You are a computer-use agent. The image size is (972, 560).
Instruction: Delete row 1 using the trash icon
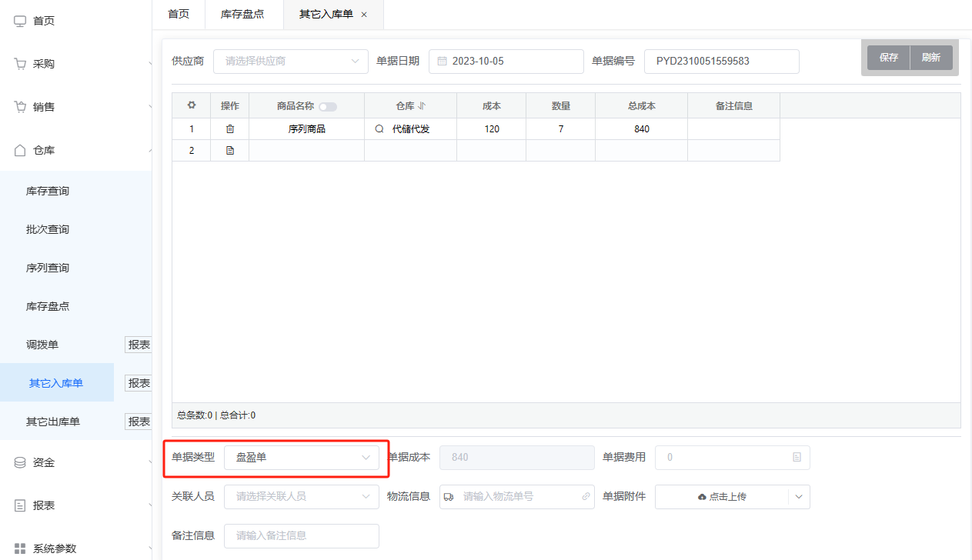click(229, 129)
